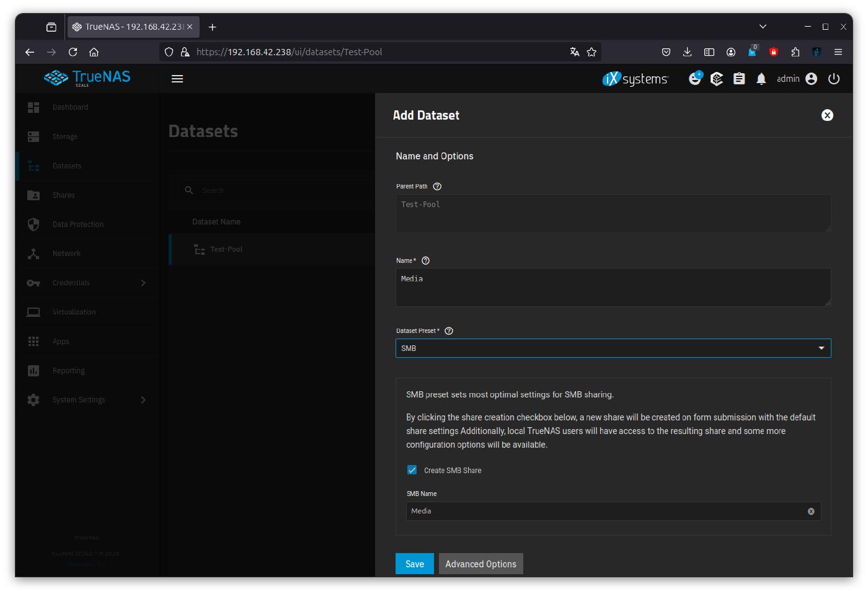This screenshot has width=868, height=594.
Task: Show help tooltip for Parent Path
Action: tap(437, 187)
